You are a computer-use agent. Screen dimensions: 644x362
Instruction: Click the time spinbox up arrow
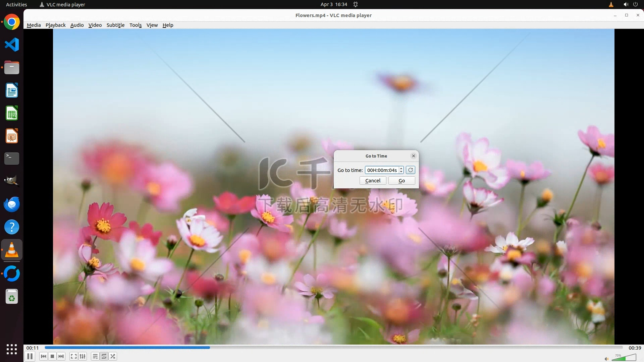click(401, 168)
